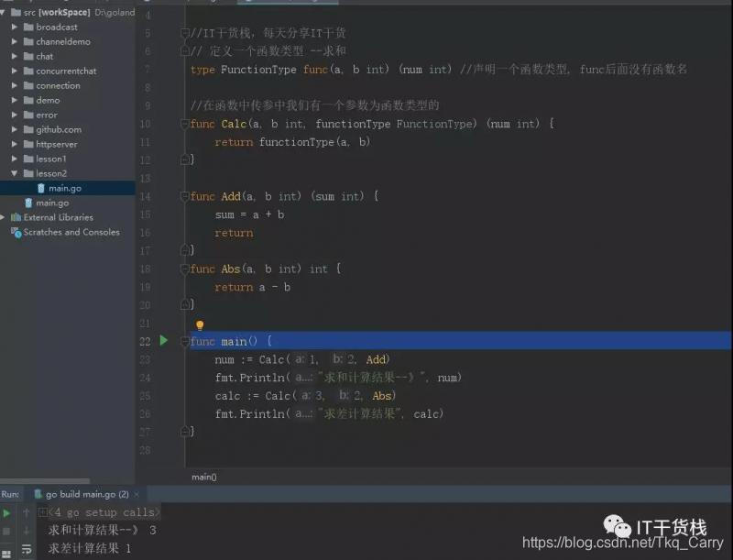Click 'return functionType(a, b)' on line 11
Screen dimensions: 733x560
(292, 142)
